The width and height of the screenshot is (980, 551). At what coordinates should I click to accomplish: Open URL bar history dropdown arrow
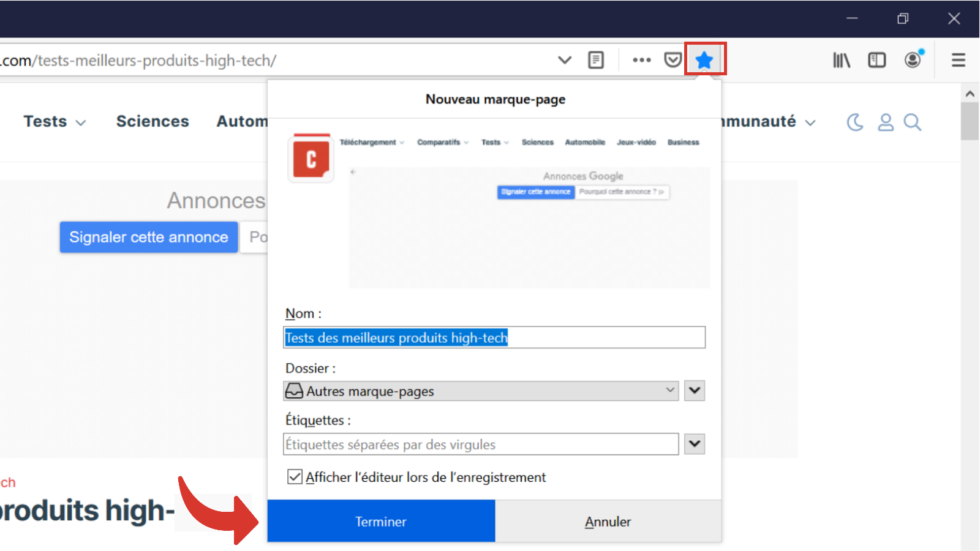point(565,60)
